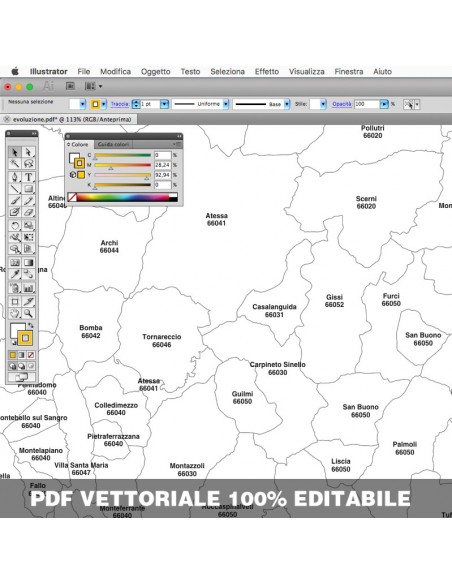Select the Line Segment tool
This screenshot has width=452, height=584.
click(x=15, y=188)
